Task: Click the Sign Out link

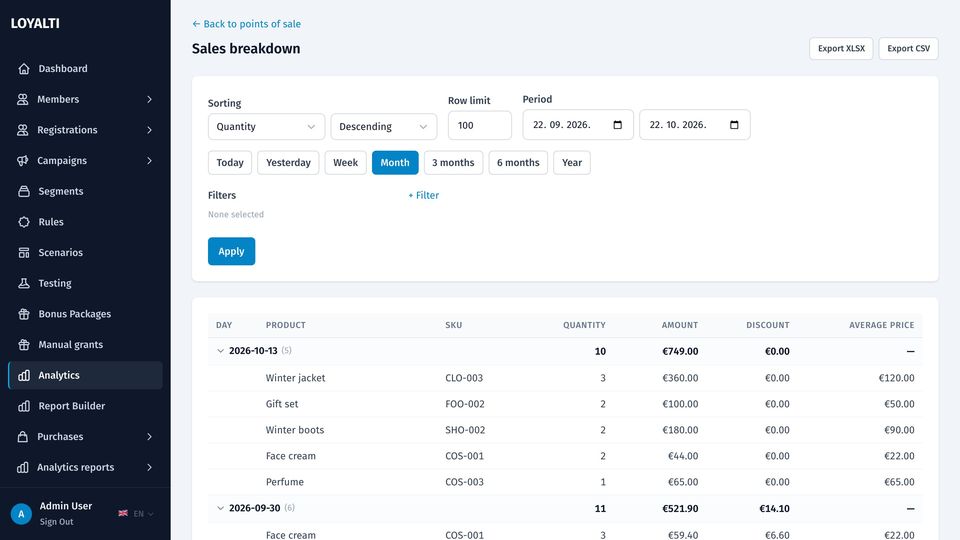Action: [56, 522]
